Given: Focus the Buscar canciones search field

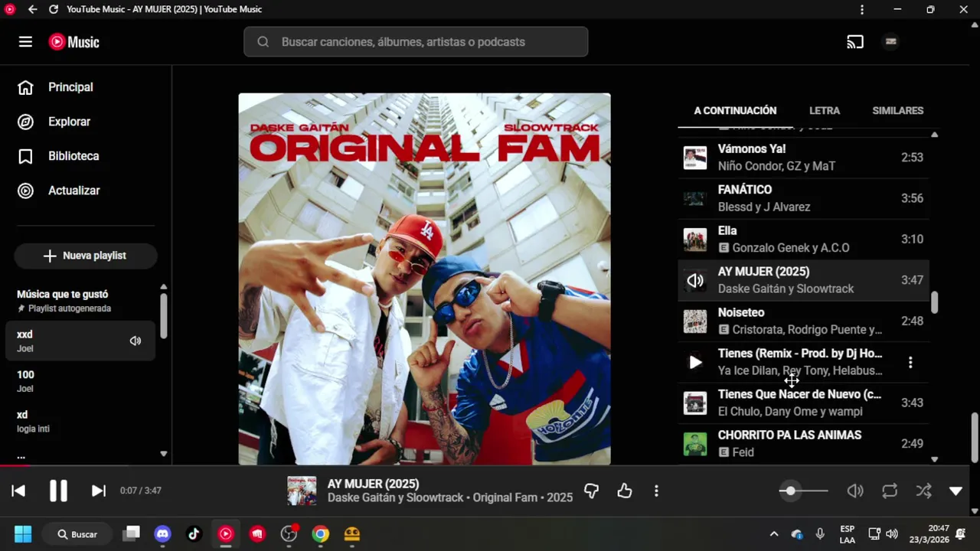Looking at the screenshot, I should click(x=416, y=42).
